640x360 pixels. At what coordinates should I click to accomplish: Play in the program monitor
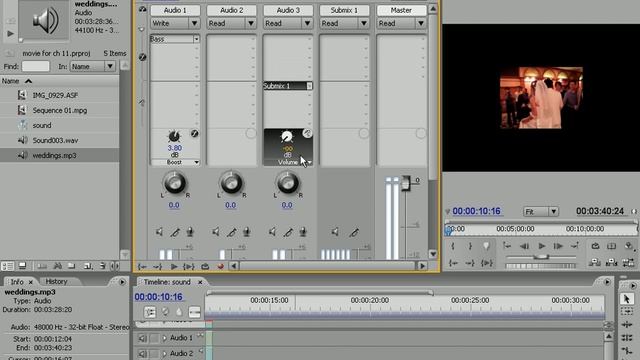542,246
